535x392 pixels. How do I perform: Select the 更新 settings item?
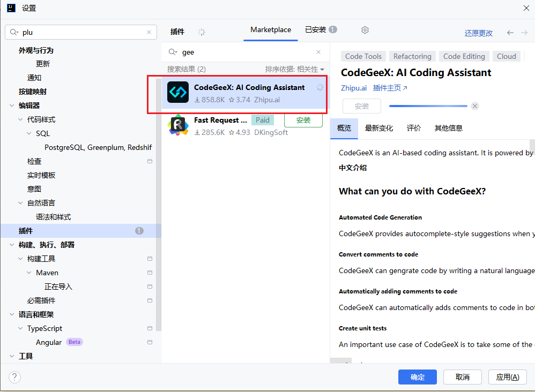[43, 64]
